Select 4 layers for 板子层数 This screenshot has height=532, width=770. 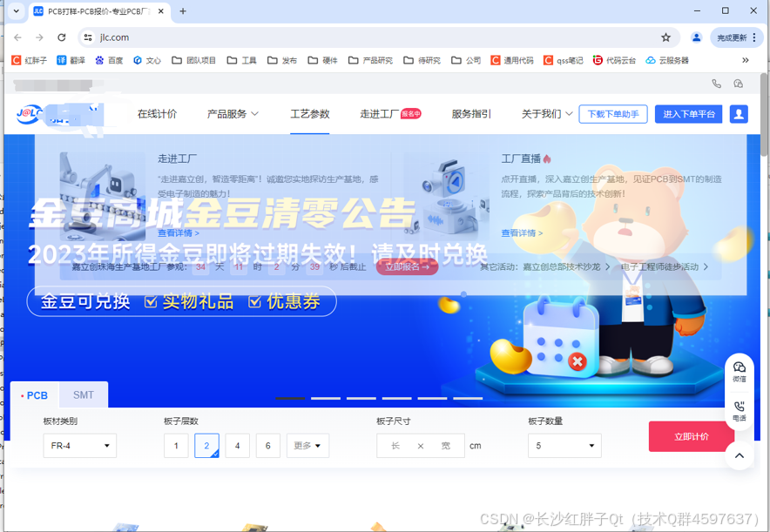pyautogui.click(x=238, y=446)
